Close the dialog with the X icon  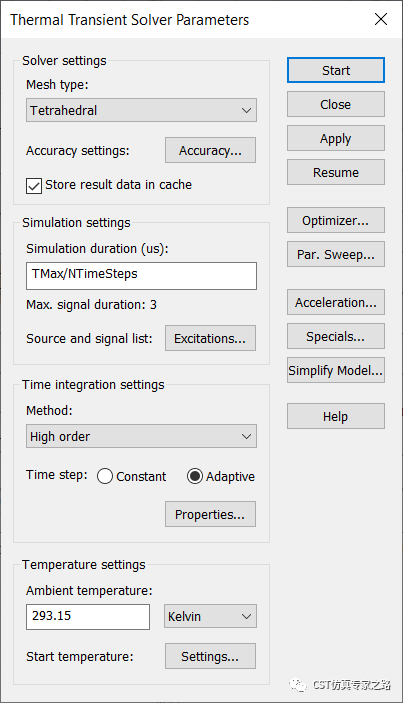tap(381, 19)
